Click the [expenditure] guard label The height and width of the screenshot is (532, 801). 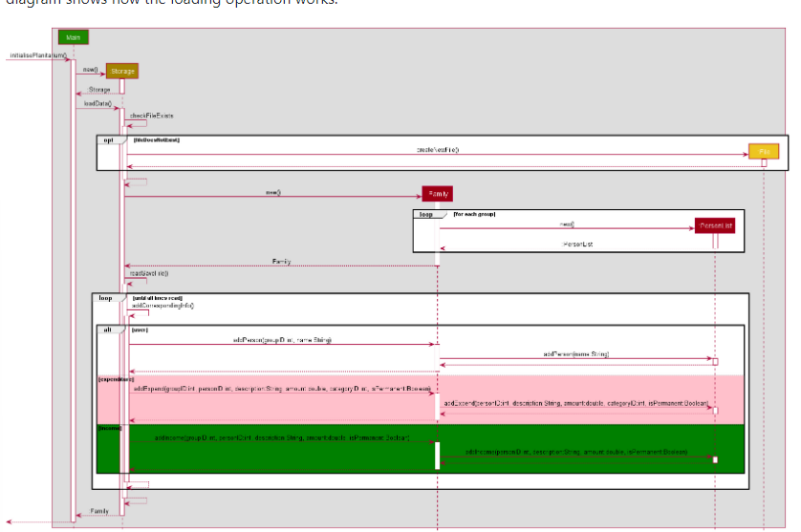(x=116, y=379)
